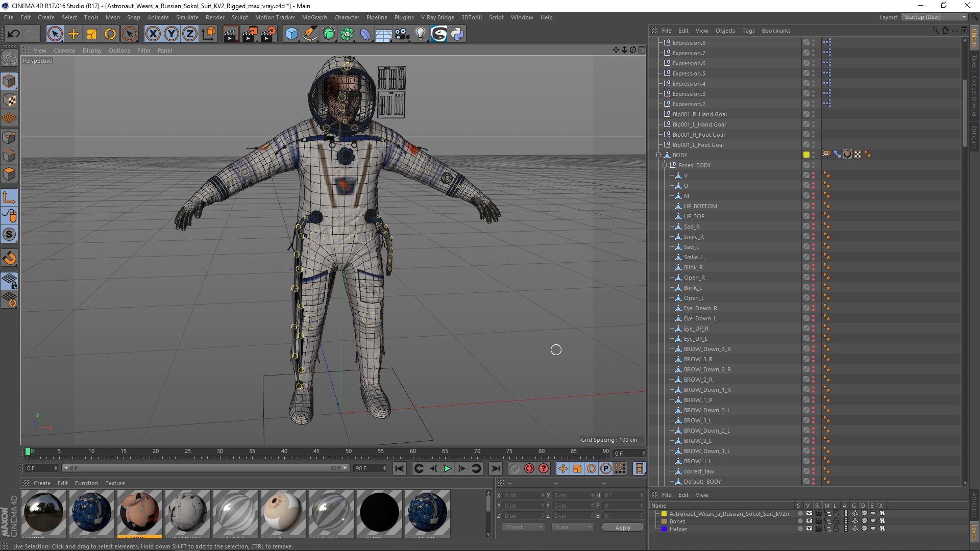This screenshot has height=551, width=980.
Task: Toggle visibility of Bones layer
Action: [809, 521]
